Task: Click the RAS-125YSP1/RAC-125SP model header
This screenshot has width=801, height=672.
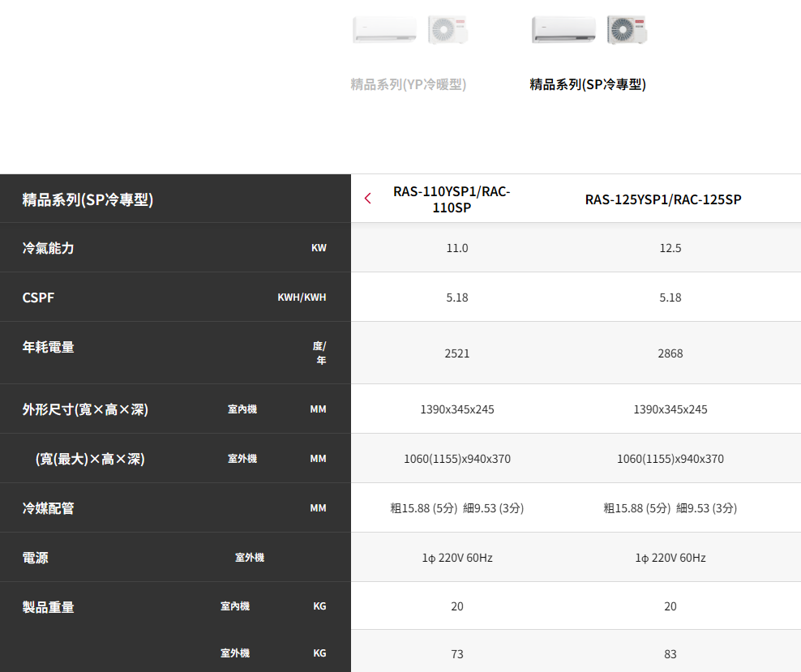Action: (x=663, y=199)
